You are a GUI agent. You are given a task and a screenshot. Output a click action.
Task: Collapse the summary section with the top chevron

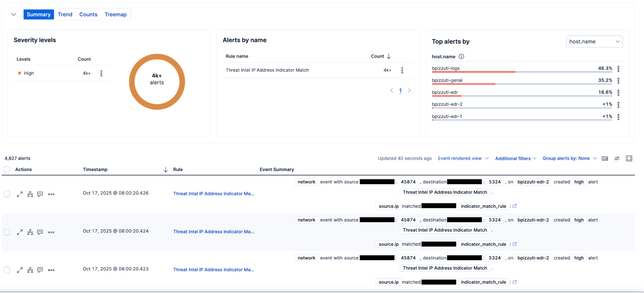tap(13, 14)
